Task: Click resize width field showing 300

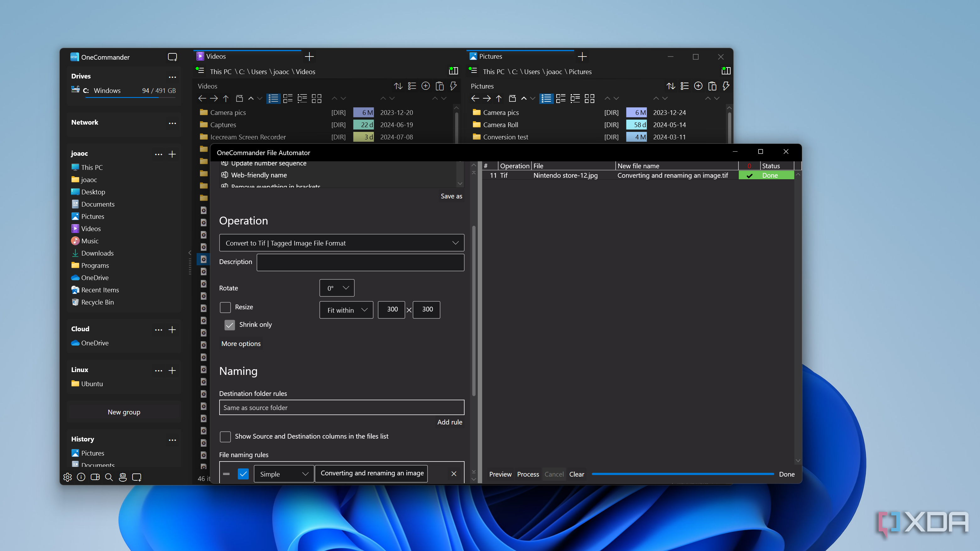Action: [391, 310]
